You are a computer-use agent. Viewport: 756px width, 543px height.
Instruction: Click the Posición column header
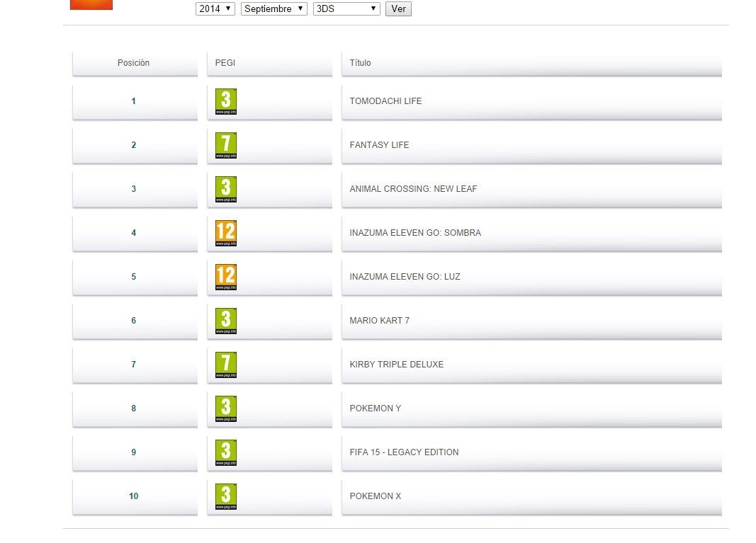coord(134,63)
